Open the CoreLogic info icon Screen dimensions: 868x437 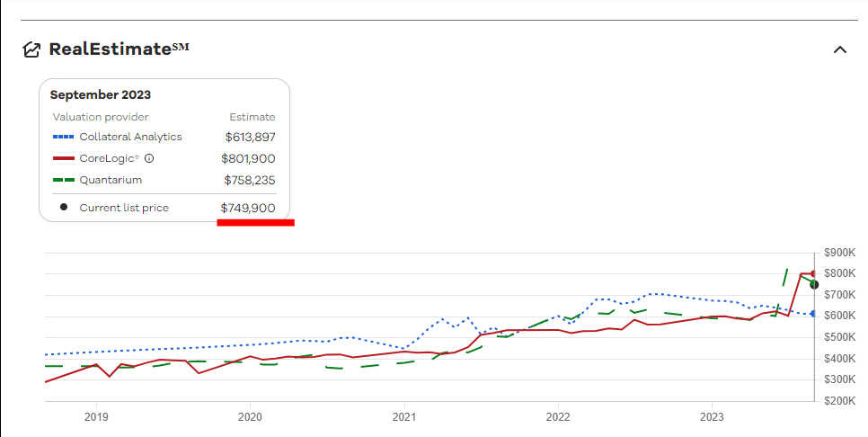click(x=149, y=158)
